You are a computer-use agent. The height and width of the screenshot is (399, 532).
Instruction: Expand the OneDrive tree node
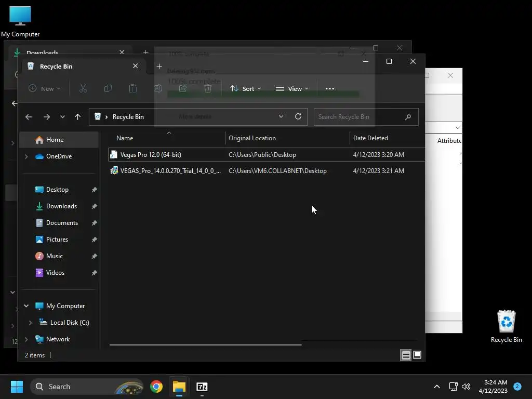26,156
